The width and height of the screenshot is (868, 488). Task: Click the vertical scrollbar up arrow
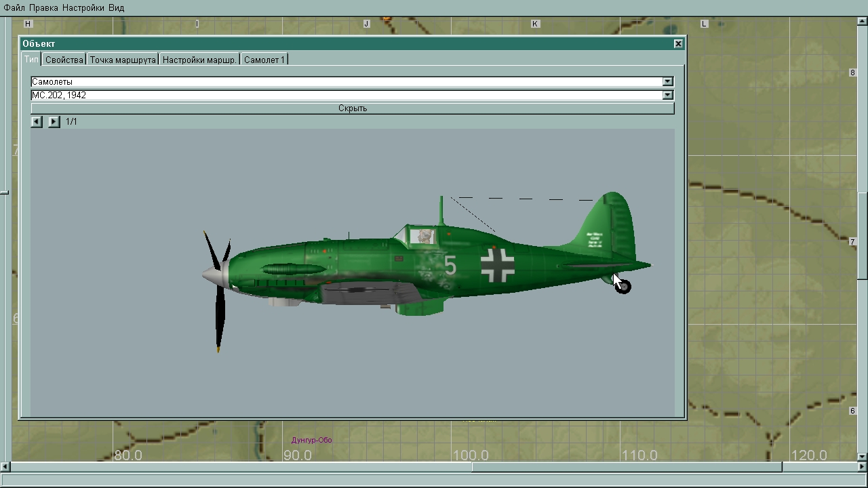(x=863, y=21)
